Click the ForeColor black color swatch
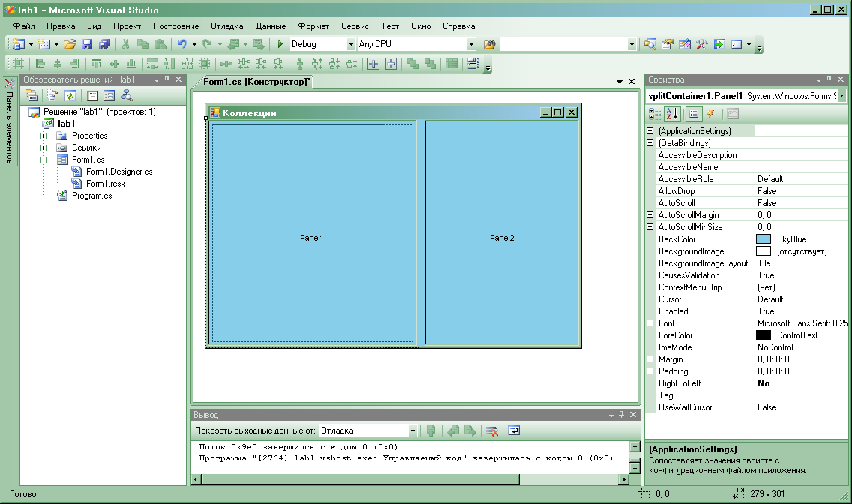Screen dimensions: 852x504 point(763,335)
